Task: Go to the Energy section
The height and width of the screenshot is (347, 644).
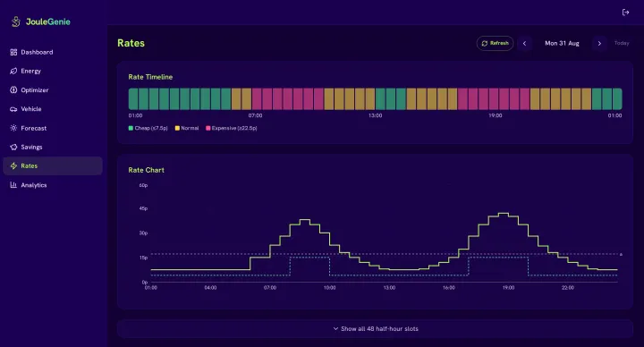Action: click(53, 71)
